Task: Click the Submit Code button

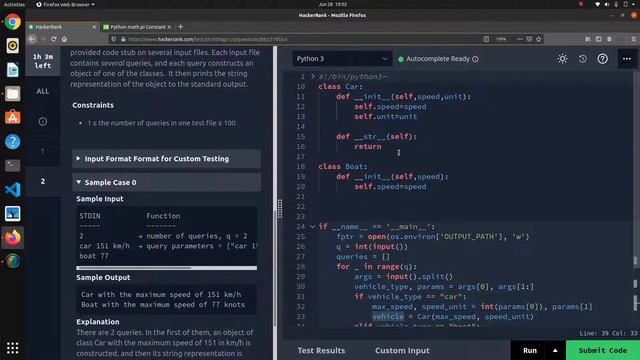Action: click(x=602, y=351)
